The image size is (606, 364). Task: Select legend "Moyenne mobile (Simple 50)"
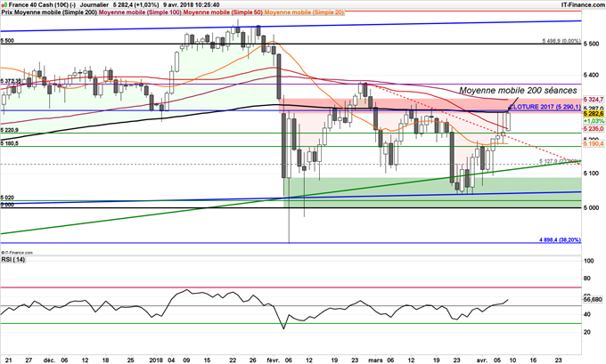pyautogui.click(x=223, y=12)
